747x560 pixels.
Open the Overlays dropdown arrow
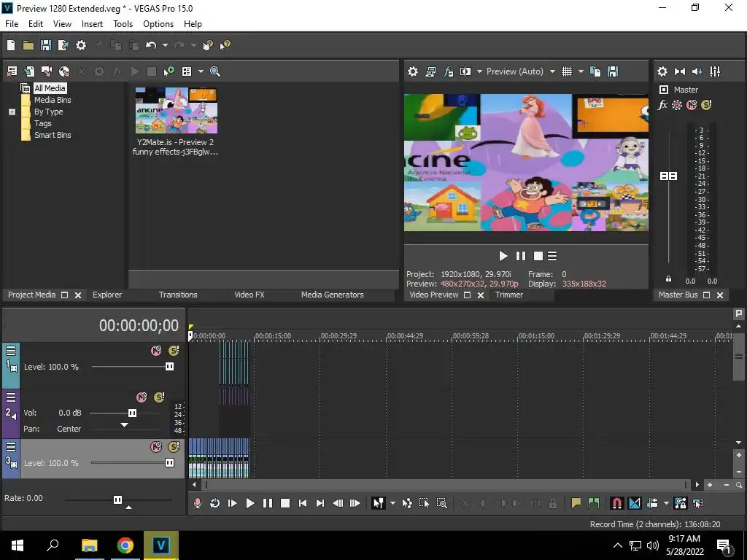point(581,71)
